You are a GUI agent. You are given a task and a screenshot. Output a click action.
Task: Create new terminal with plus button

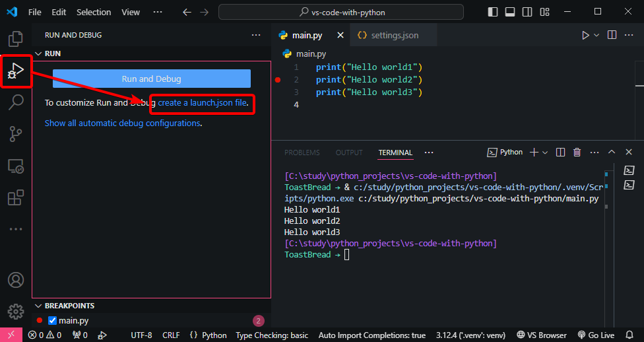(x=534, y=153)
